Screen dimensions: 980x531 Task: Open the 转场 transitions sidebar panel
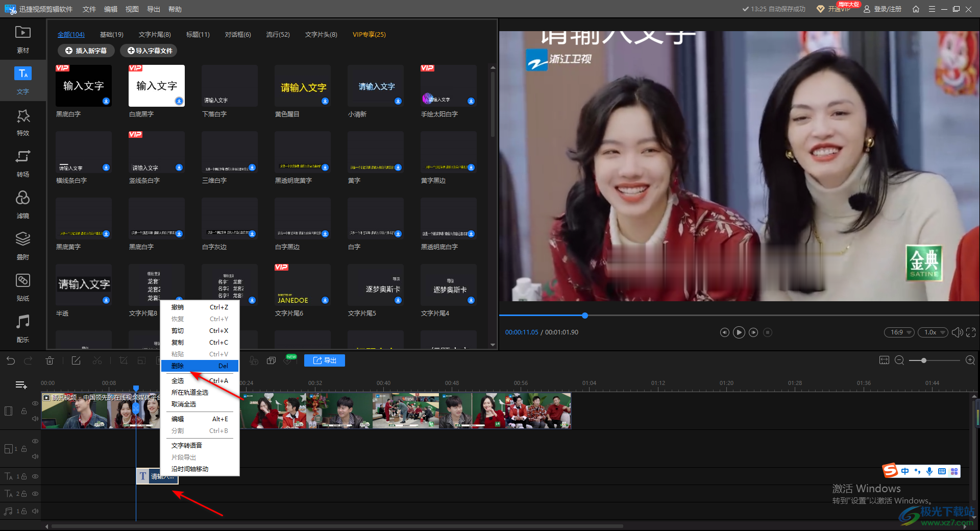pos(23,163)
